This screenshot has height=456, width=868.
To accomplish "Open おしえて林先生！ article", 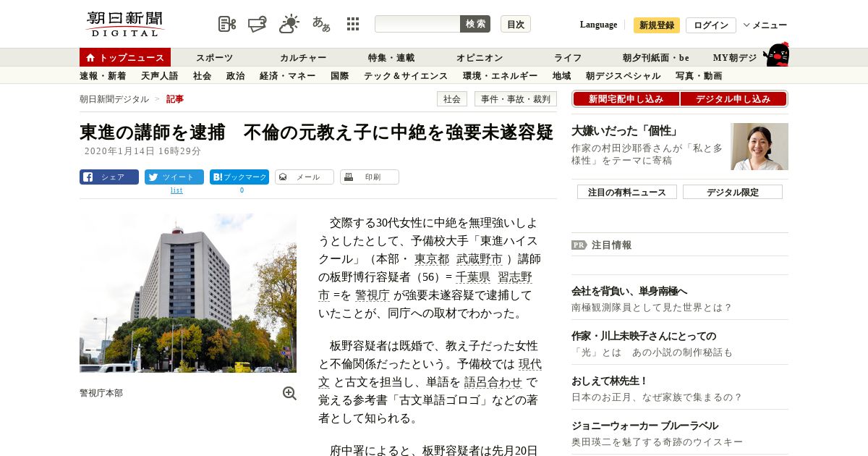I will click(x=610, y=381).
